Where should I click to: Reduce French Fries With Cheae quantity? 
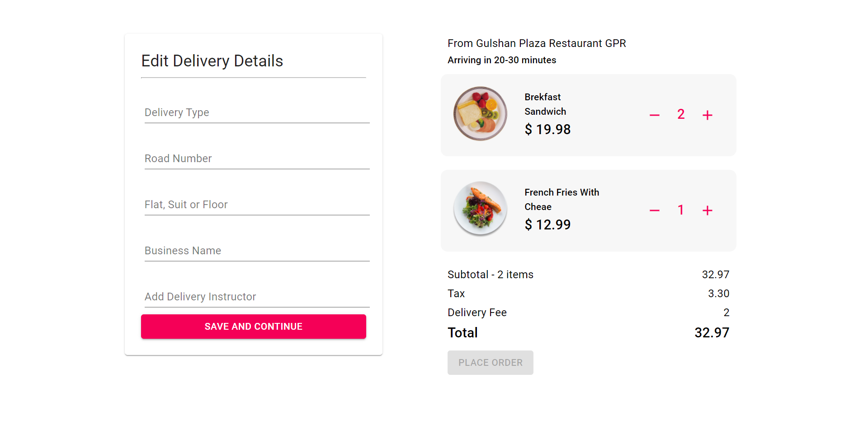[654, 210]
